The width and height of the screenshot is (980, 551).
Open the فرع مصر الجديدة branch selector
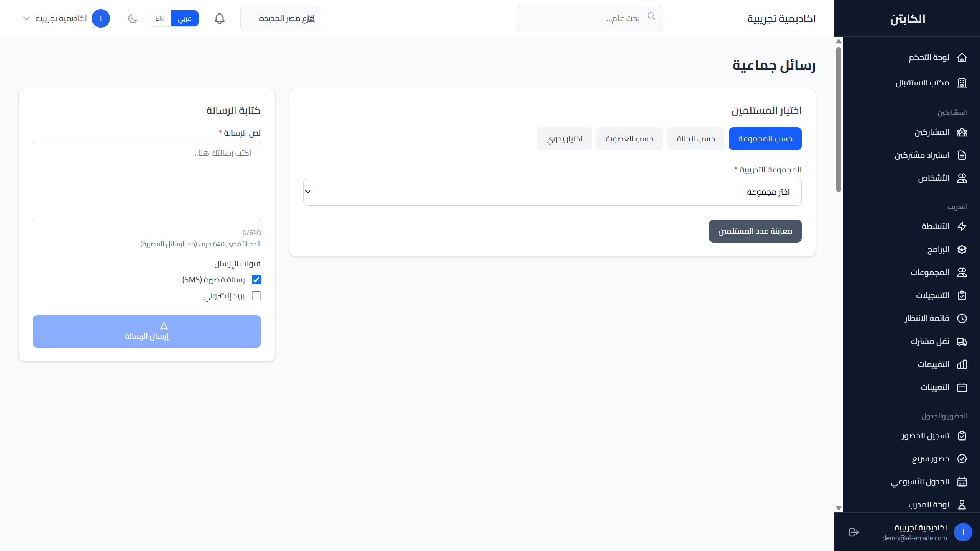tap(281, 18)
